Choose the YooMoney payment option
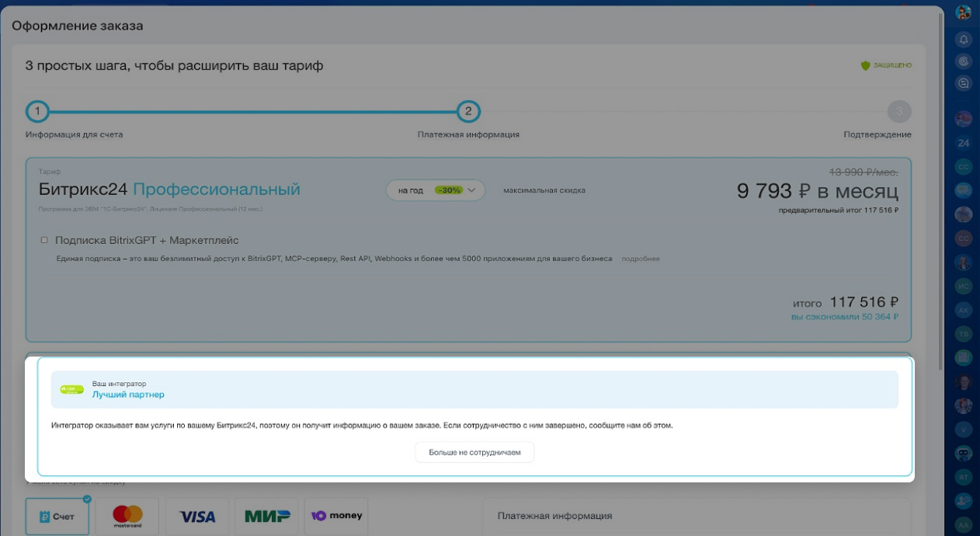This screenshot has width=980, height=536. tap(337, 516)
